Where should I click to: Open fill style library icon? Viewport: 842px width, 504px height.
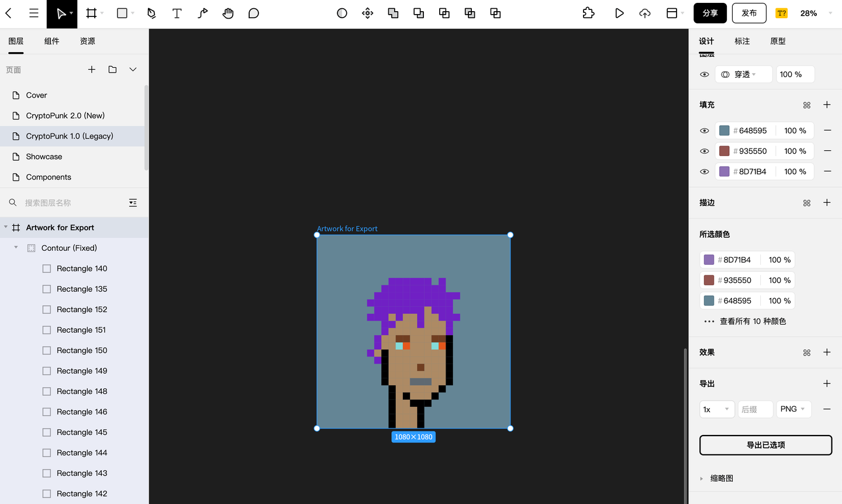click(807, 105)
